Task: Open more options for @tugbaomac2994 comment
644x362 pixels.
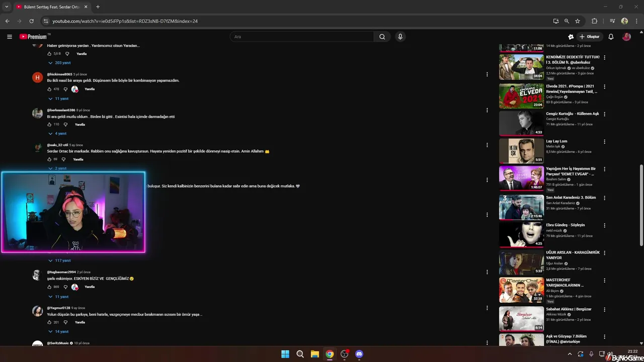Action: (487, 272)
